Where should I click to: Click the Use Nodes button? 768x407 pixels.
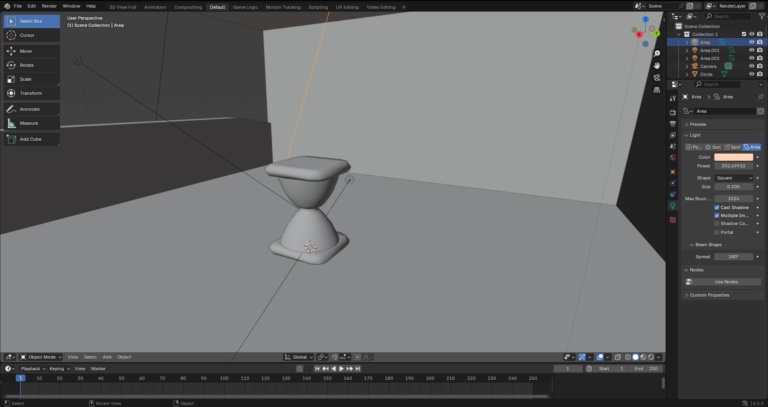pos(725,282)
